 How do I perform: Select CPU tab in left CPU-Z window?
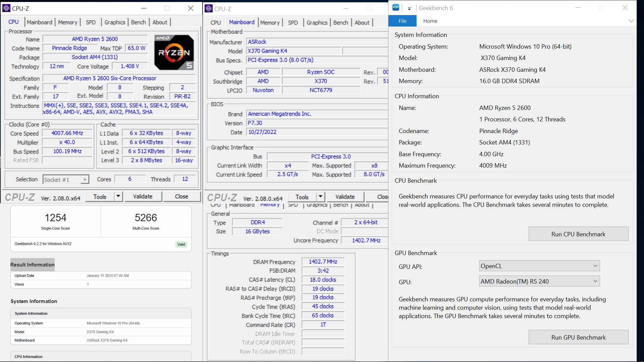[x=13, y=22]
